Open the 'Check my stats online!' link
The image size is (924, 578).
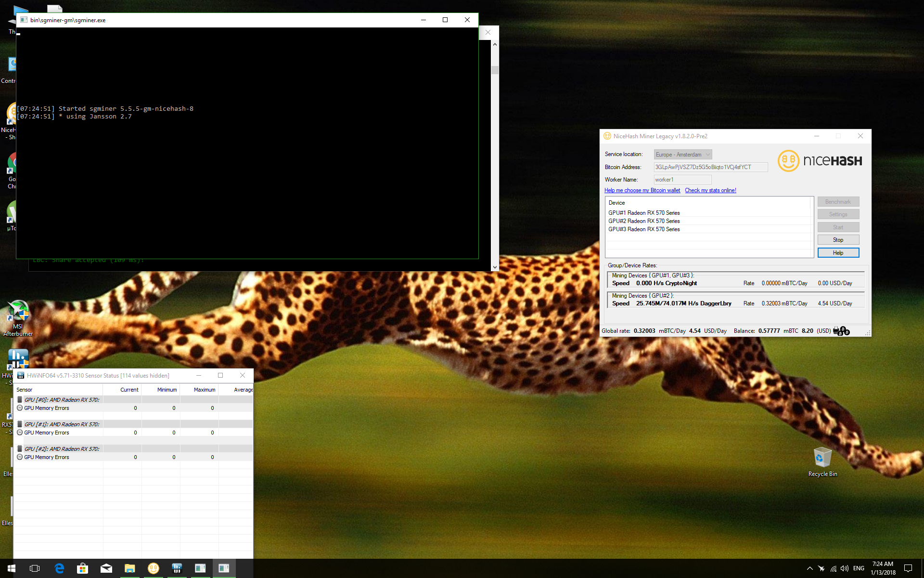pos(710,190)
